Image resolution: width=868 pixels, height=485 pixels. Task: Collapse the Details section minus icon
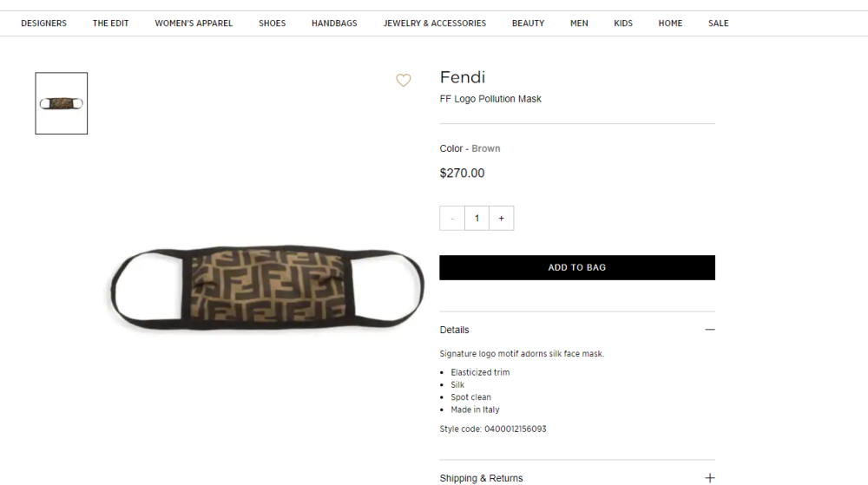(x=710, y=330)
